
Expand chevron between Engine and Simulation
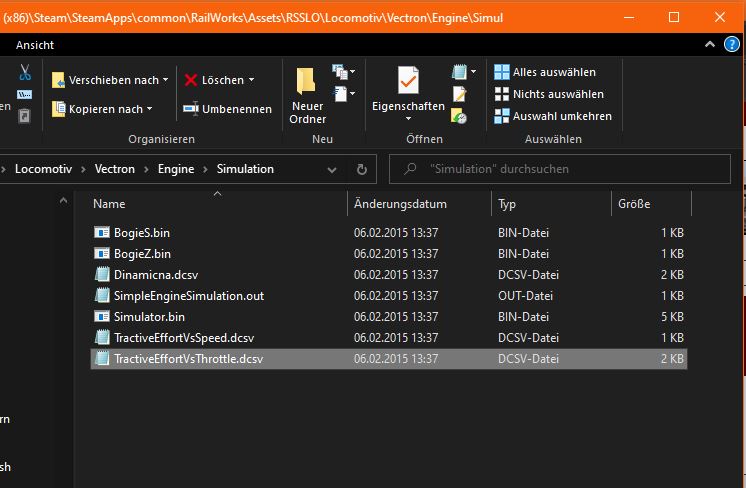click(x=206, y=169)
